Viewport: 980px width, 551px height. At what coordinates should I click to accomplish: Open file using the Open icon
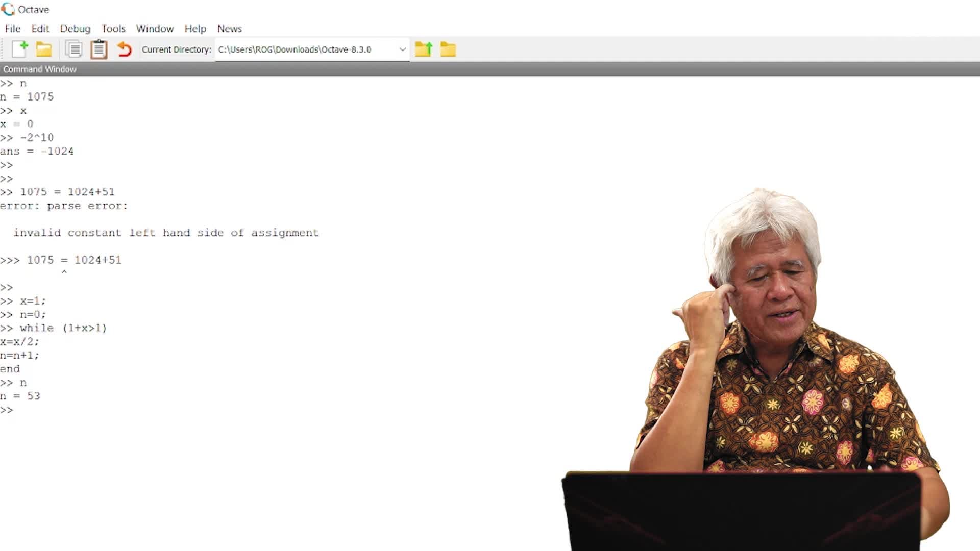click(x=44, y=49)
